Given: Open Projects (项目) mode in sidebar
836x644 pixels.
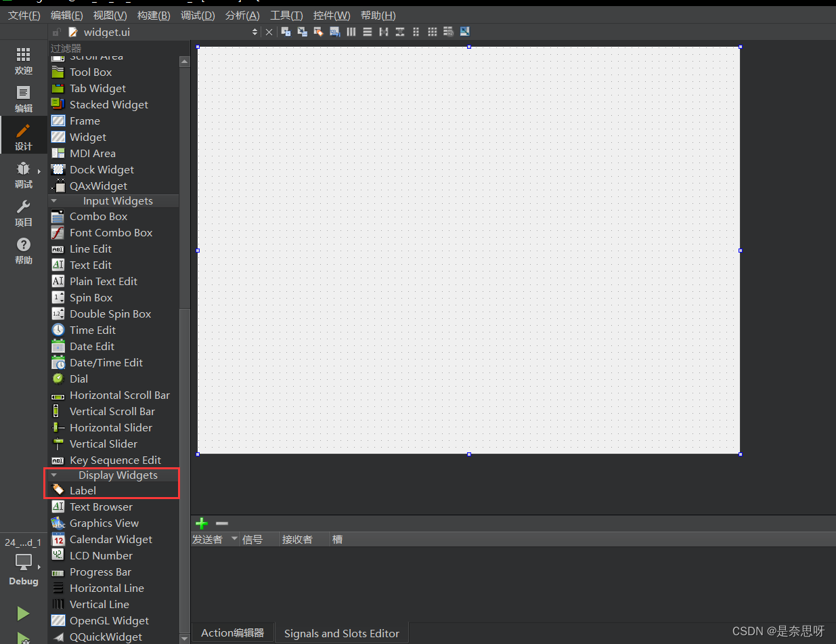Looking at the screenshot, I should (x=24, y=213).
